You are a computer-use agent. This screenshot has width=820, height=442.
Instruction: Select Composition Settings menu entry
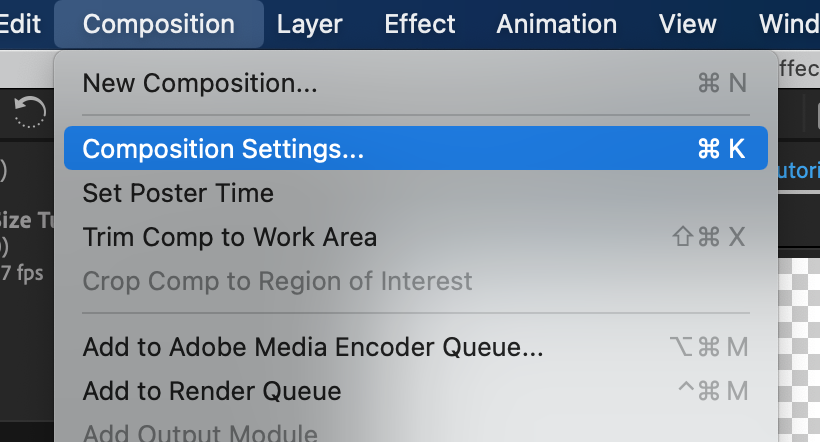(x=223, y=149)
